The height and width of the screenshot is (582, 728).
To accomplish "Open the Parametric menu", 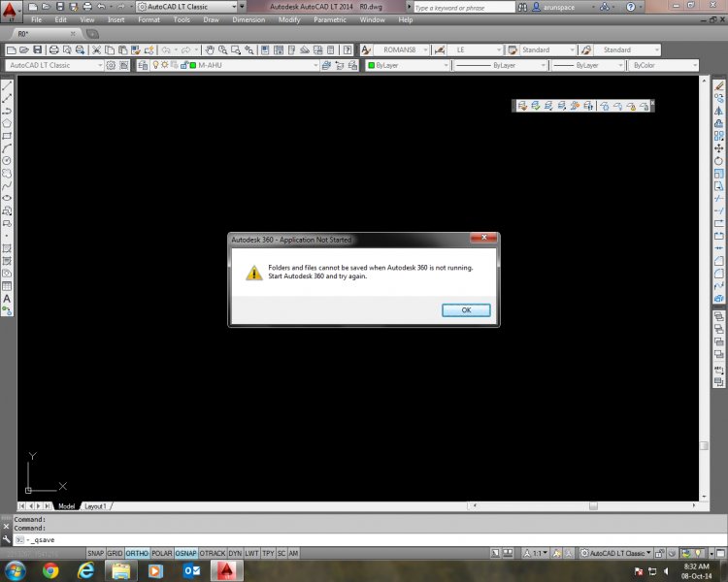I will pyautogui.click(x=330, y=19).
